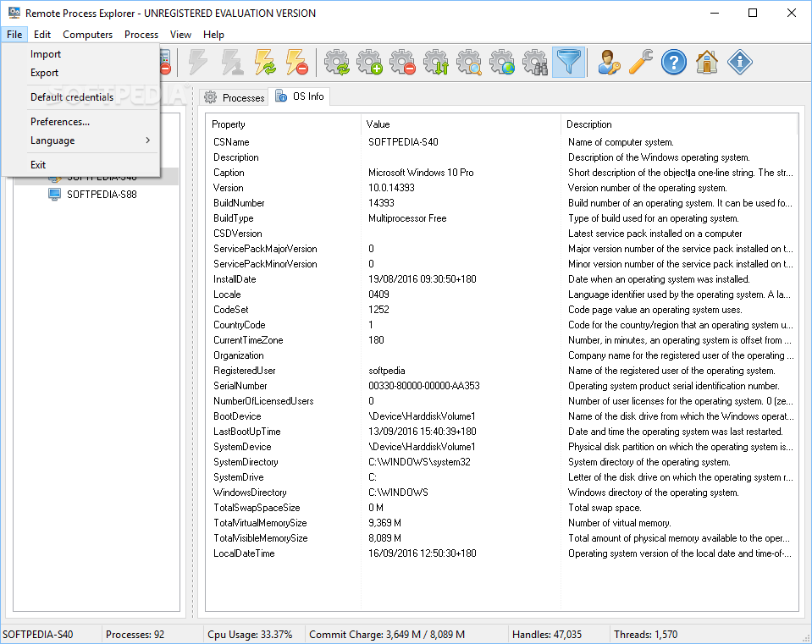Screen dimensions: 812x644
Task: Choose Exit from File menu
Action: tap(80, 165)
